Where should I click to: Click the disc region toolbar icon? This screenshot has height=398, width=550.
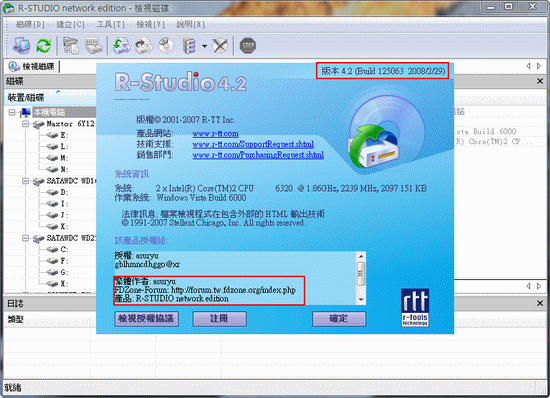click(166, 46)
